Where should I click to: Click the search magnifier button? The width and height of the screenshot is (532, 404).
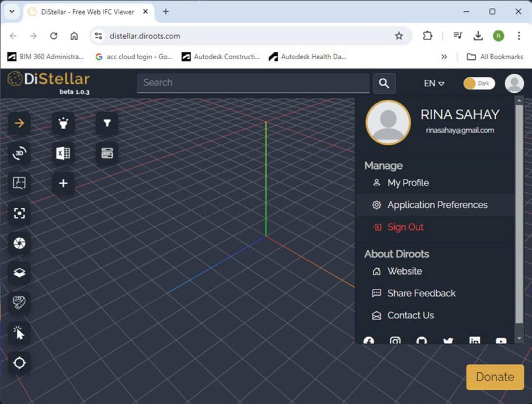coord(384,83)
